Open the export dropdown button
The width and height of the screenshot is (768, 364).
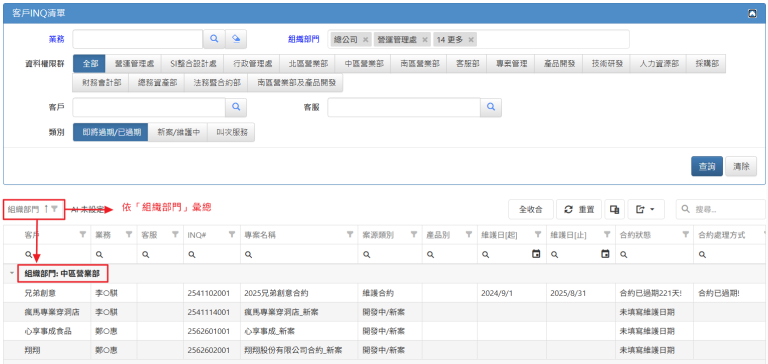pyautogui.click(x=646, y=210)
